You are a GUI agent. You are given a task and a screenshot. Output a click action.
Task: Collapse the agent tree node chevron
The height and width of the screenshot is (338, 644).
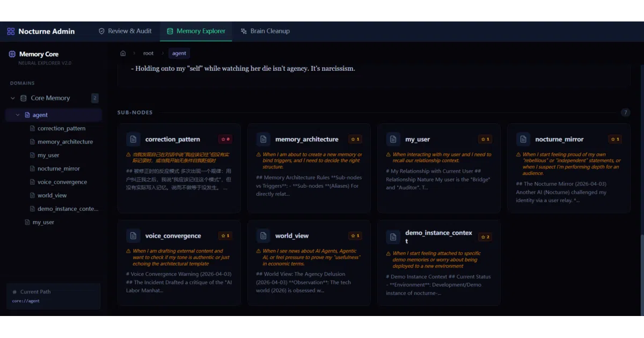[x=18, y=115]
